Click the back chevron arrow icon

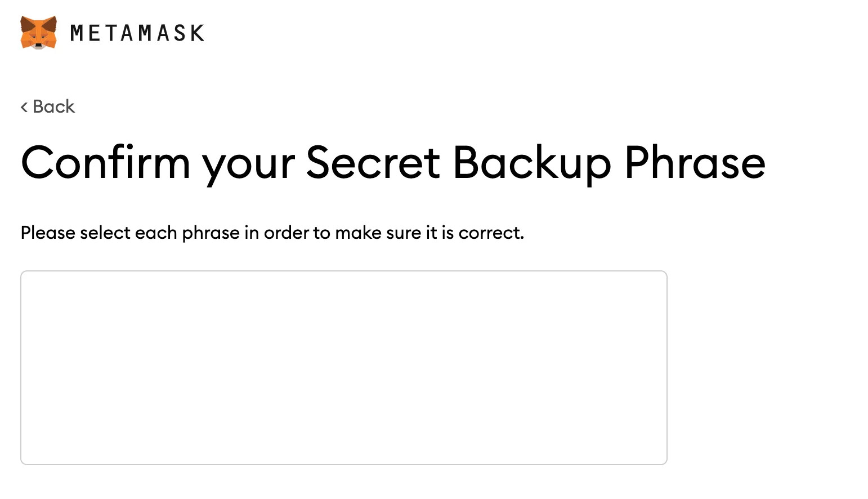pos(24,107)
